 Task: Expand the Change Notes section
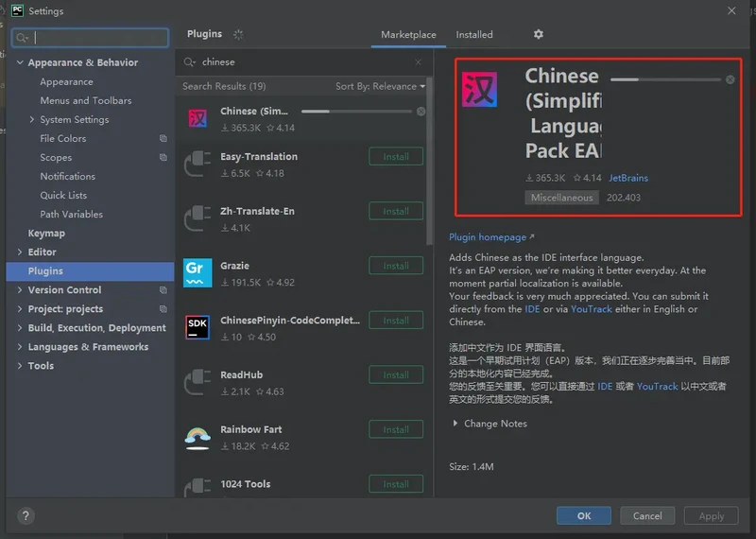click(456, 424)
